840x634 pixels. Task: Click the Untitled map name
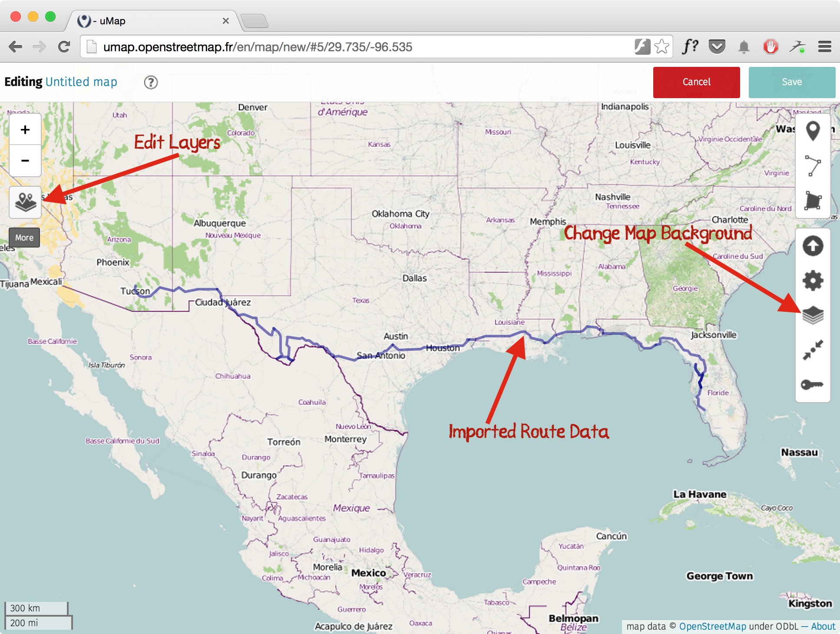[x=81, y=82]
